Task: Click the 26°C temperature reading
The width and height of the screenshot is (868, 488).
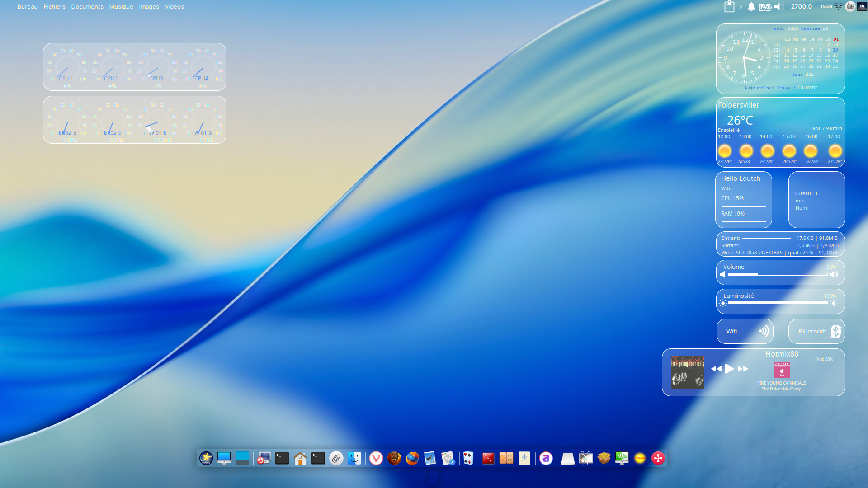Action: [740, 120]
